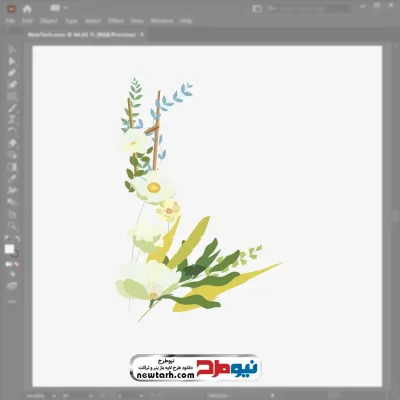Select the Rectangle shape tool
400x400 pixels.
point(12,96)
